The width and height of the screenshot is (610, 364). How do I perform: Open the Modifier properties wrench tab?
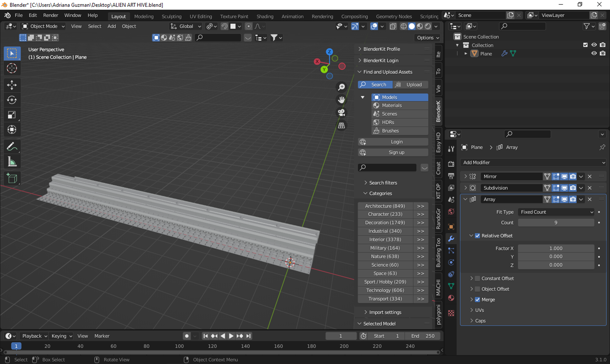[x=451, y=239]
